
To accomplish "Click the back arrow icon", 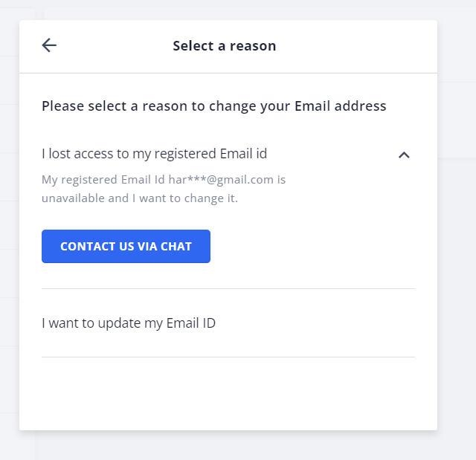I will (x=49, y=45).
